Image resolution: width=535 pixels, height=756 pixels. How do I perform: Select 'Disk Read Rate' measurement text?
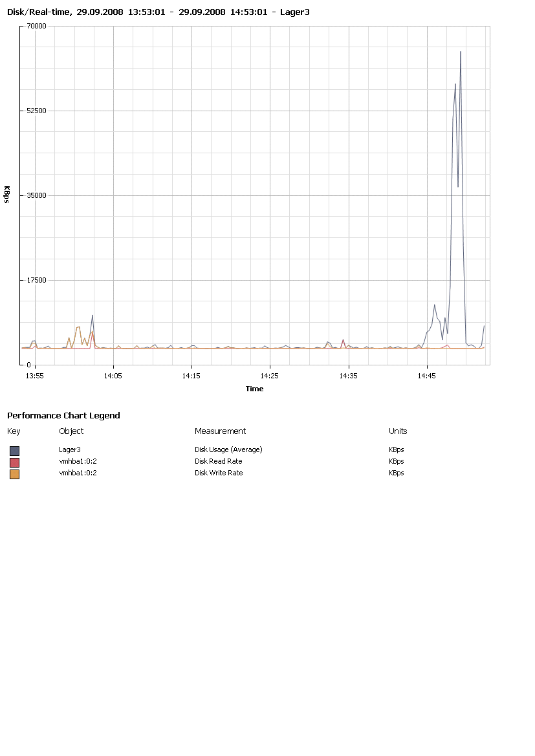point(219,461)
